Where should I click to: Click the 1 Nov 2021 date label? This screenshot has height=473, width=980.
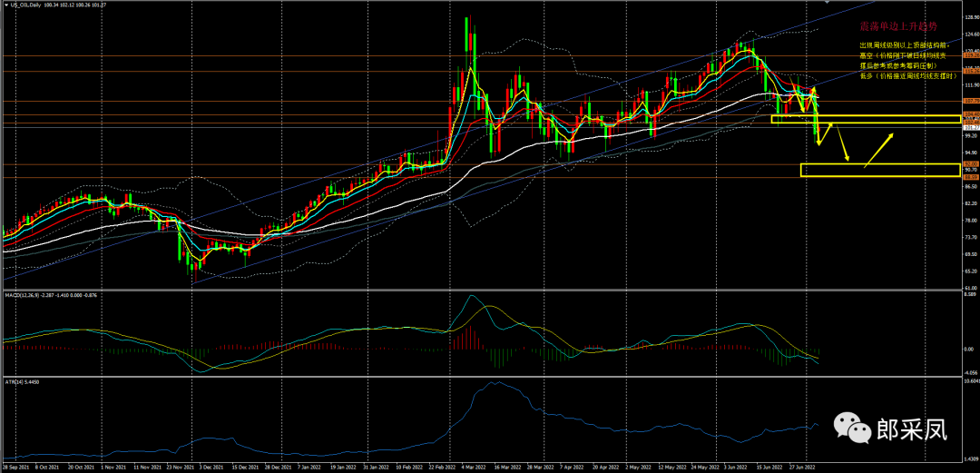pyautogui.click(x=113, y=466)
